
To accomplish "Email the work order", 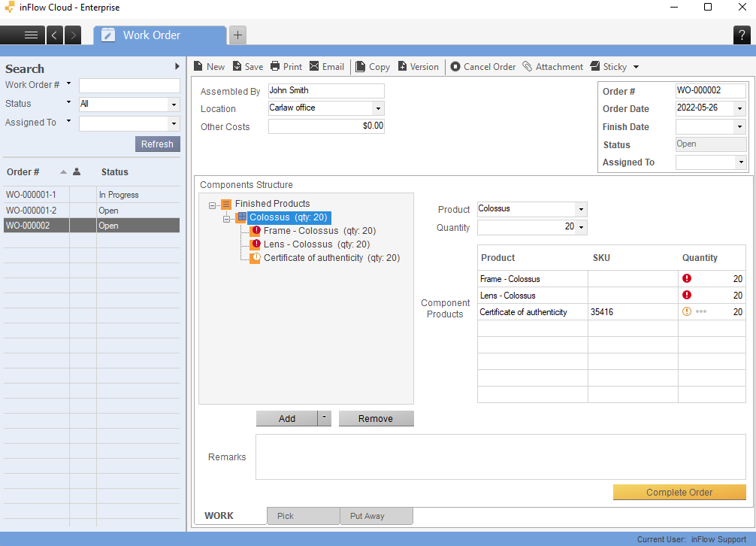I will click(327, 67).
